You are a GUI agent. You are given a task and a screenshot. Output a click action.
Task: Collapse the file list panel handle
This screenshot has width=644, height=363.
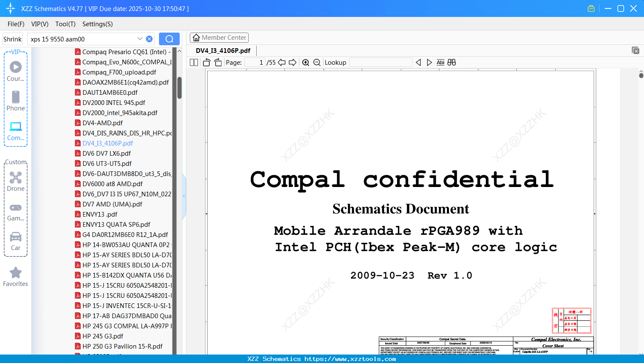pos(184,196)
